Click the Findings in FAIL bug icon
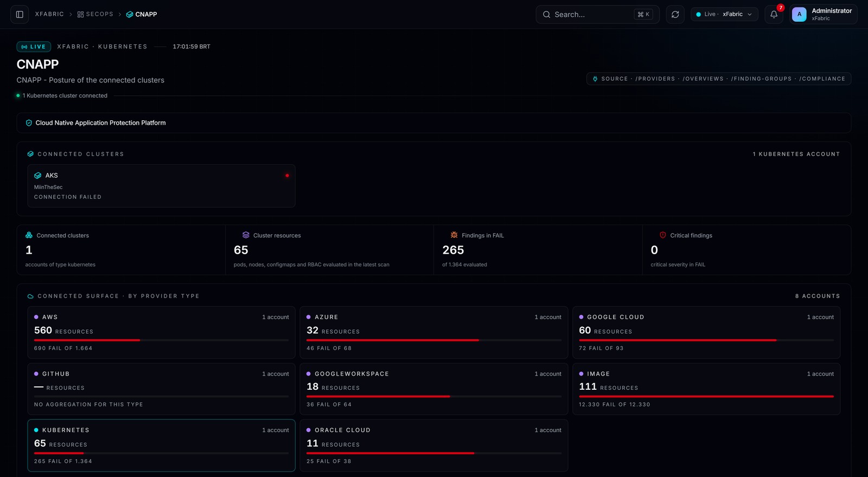This screenshot has height=477, width=868. (454, 235)
